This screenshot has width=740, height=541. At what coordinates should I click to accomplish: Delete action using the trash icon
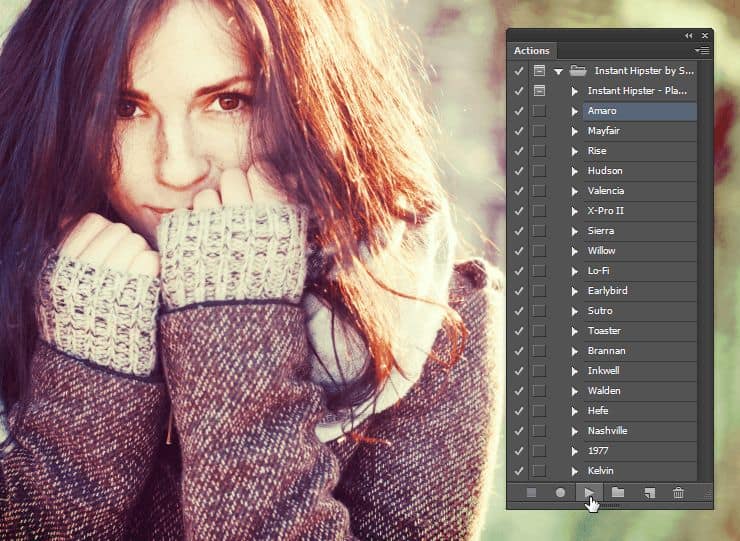pos(678,492)
